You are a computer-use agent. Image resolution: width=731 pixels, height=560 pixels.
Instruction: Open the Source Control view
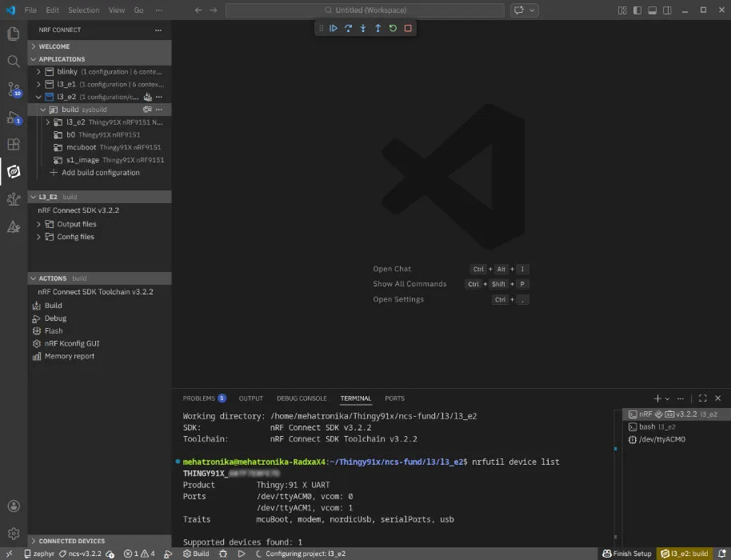(x=13, y=89)
